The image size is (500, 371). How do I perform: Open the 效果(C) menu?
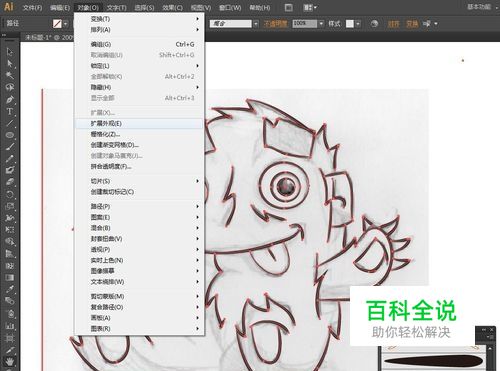click(x=172, y=7)
